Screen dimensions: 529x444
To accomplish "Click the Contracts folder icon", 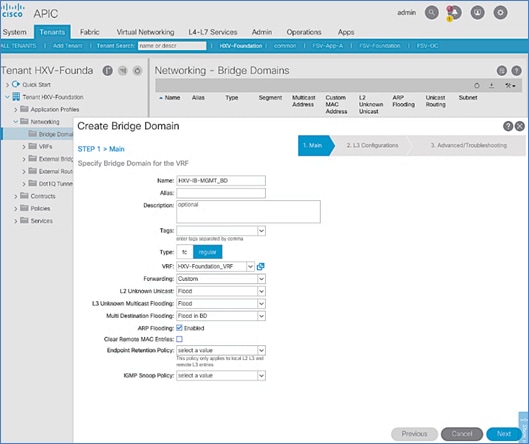I will 24,196.
